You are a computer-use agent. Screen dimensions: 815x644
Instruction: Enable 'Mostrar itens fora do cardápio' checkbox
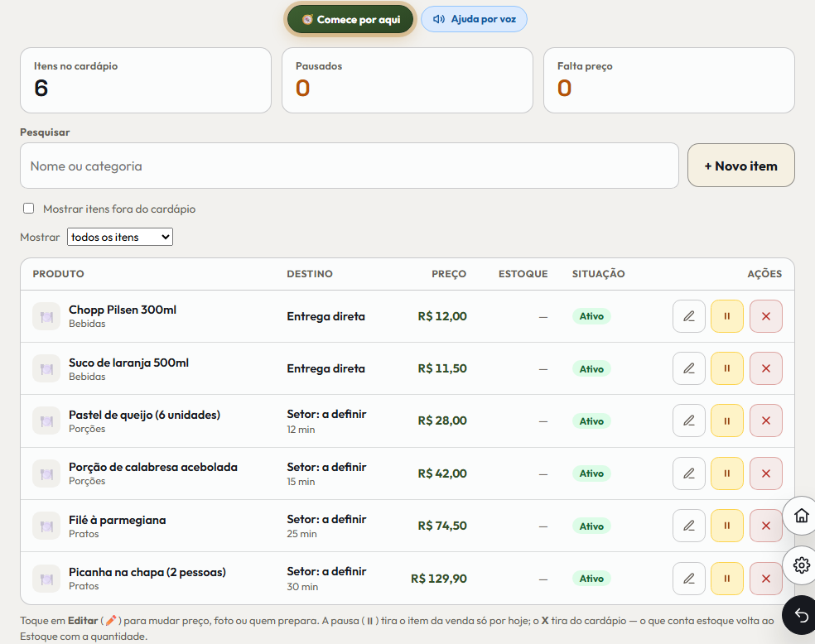(x=29, y=209)
